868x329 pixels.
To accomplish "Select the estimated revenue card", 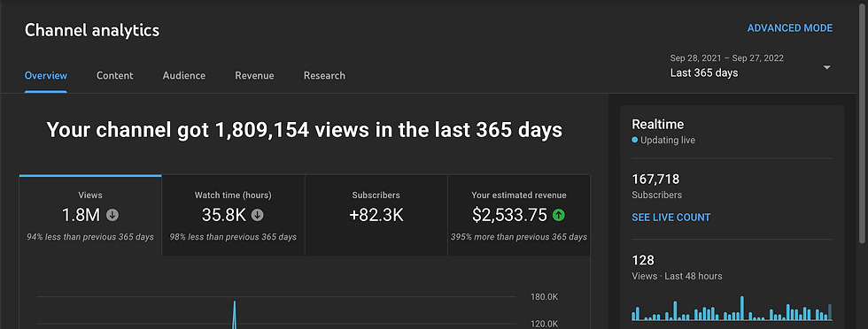I will [x=519, y=216].
